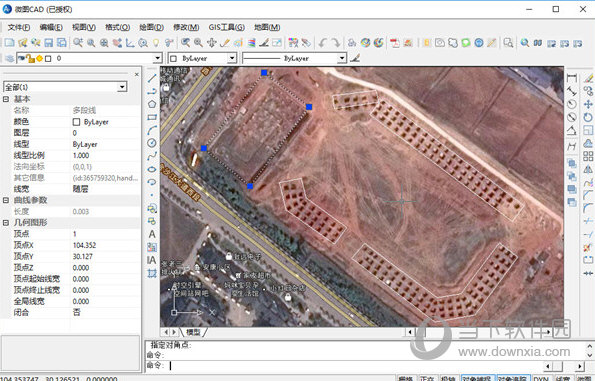
Task: Open the 视图(V) menu
Action: 84,27
